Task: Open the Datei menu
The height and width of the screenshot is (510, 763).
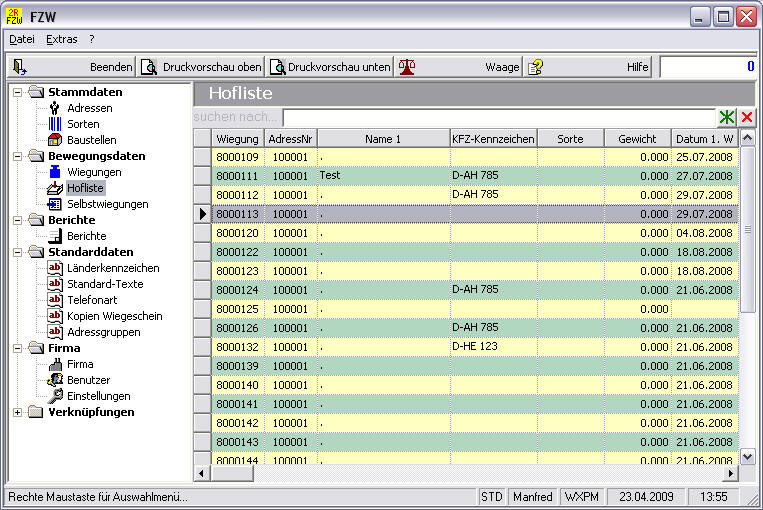Action: pyautogui.click(x=21, y=39)
